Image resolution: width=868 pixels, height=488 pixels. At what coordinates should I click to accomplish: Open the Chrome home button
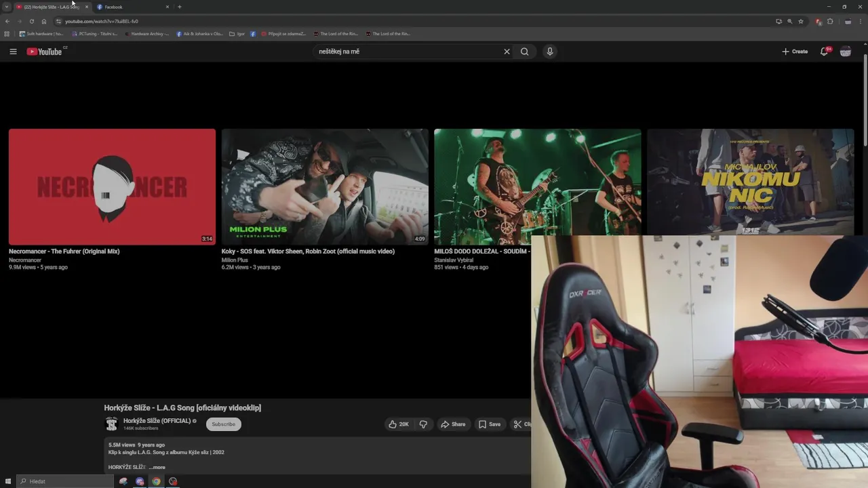[44, 21]
